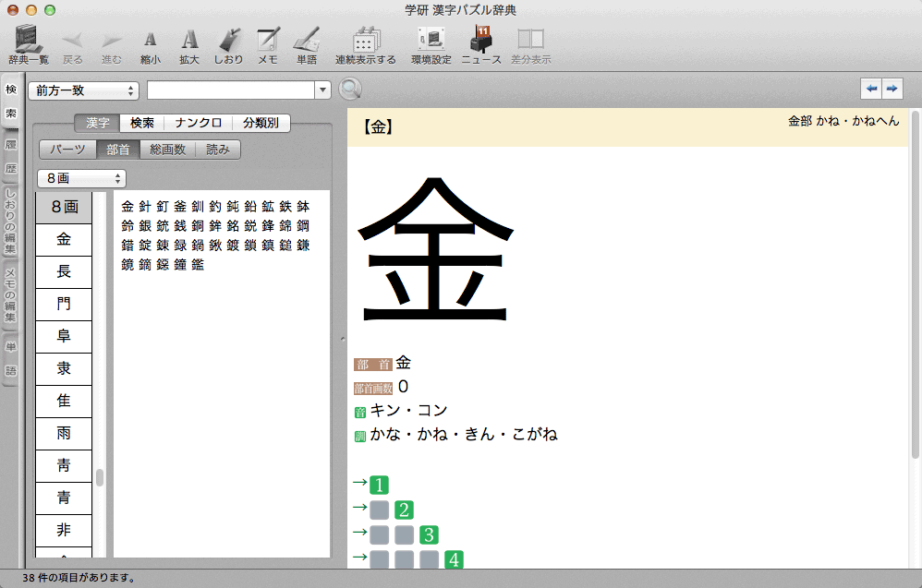Click the 単語 vocabulary icon

[306, 44]
